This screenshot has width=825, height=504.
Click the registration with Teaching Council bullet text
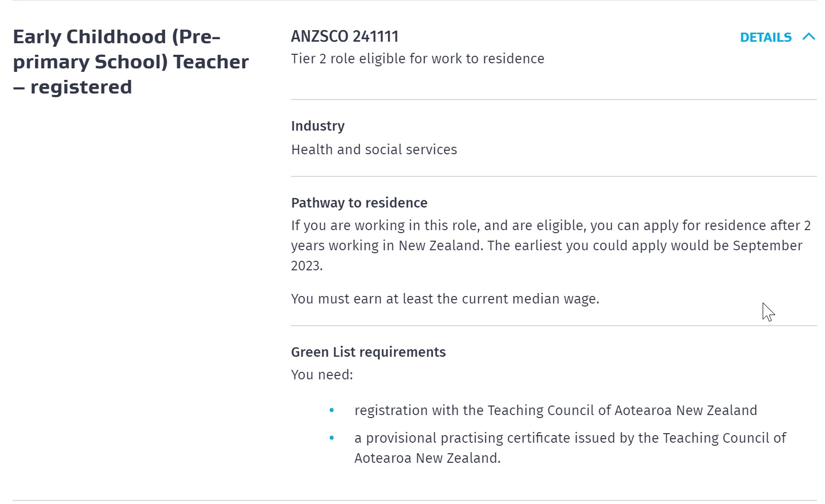point(556,411)
